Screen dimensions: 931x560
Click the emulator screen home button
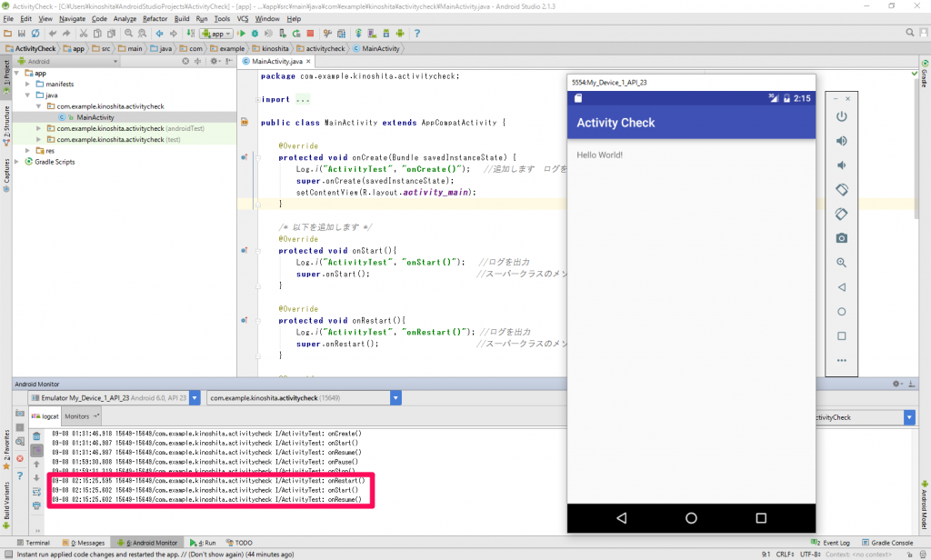click(x=691, y=518)
